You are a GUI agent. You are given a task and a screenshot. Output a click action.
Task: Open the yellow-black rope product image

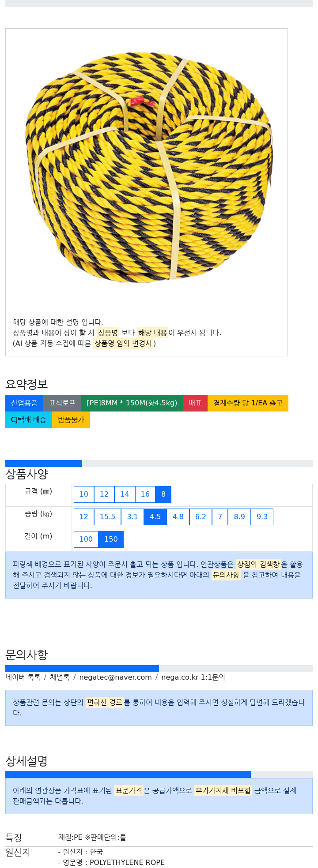point(149,165)
